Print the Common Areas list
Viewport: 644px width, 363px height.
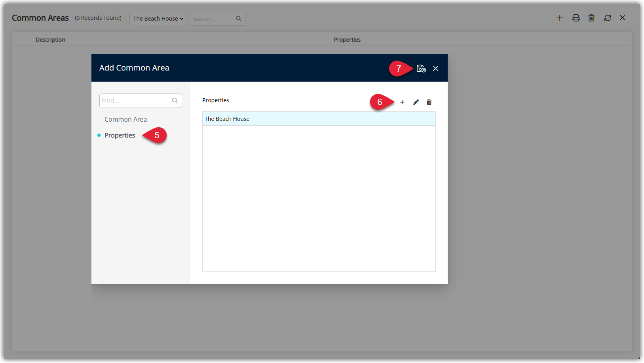[x=576, y=18]
